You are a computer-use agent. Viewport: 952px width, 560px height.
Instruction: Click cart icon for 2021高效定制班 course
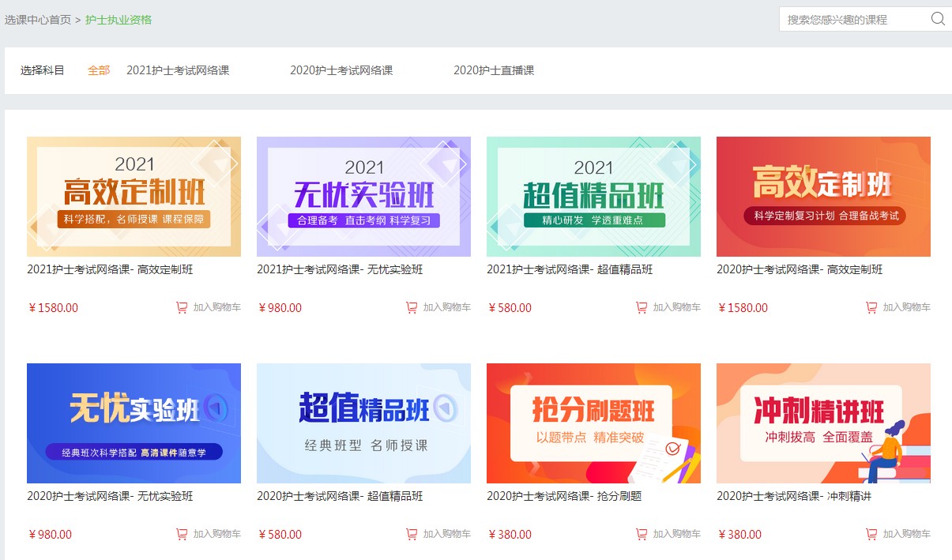[182, 307]
